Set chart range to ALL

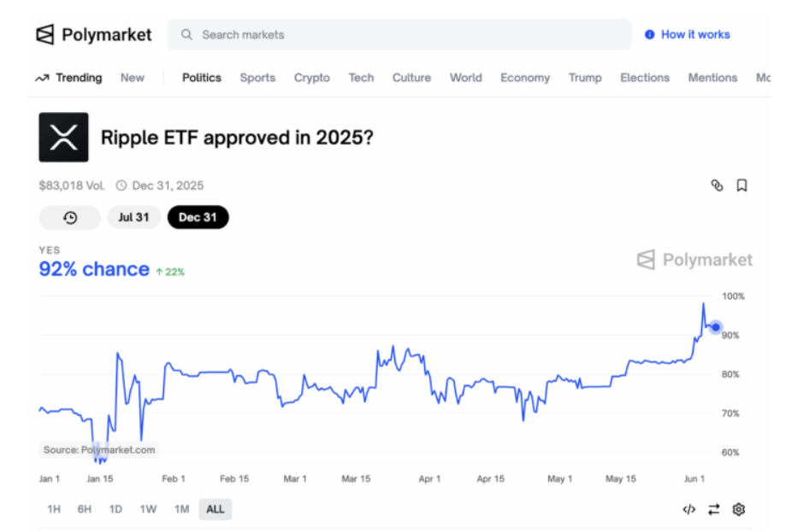point(216,509)
